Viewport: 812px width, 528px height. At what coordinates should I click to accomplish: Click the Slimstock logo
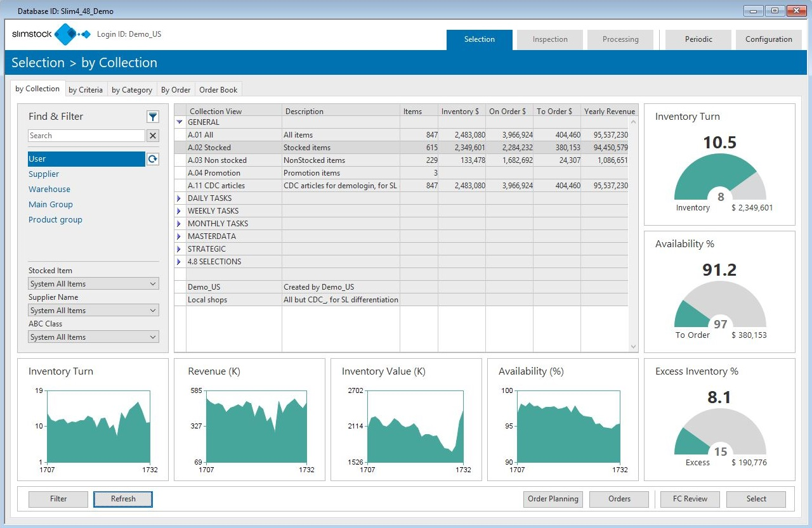tap(51, 34)
